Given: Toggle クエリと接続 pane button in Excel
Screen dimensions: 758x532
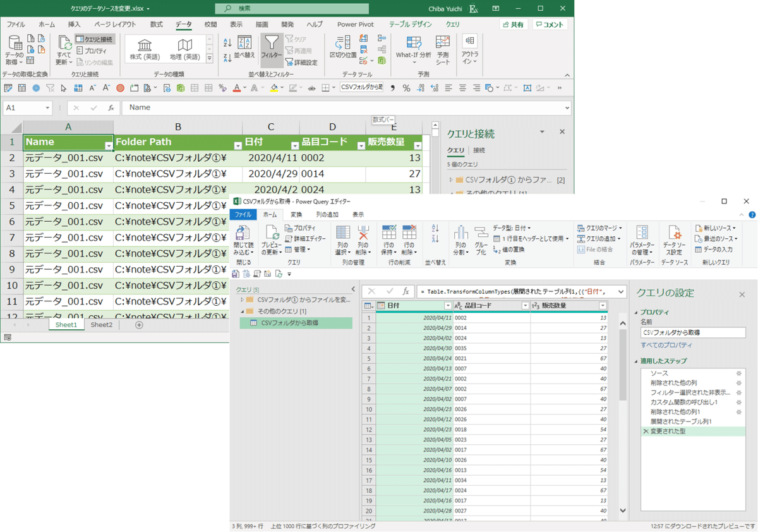Looking at the screenshot, I should (x=95, y=39).
